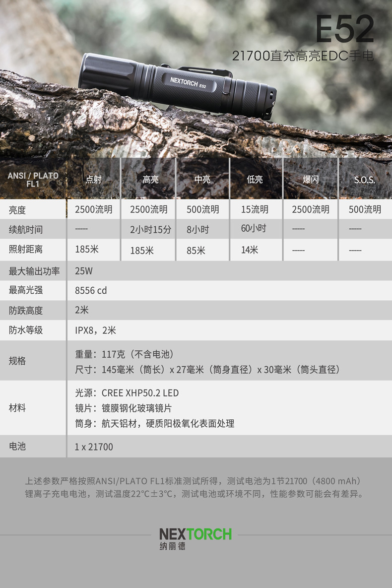Click the '8556 cd' intensity value

click(91, 291)
